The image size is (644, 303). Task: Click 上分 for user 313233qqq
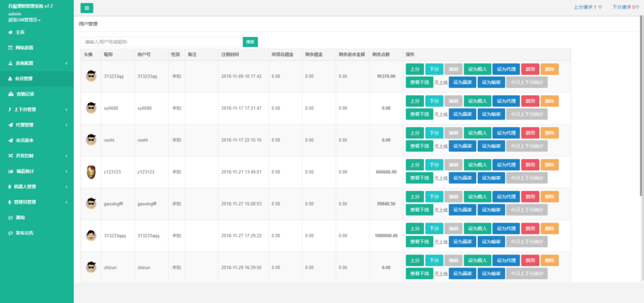[x=415, y=229]
